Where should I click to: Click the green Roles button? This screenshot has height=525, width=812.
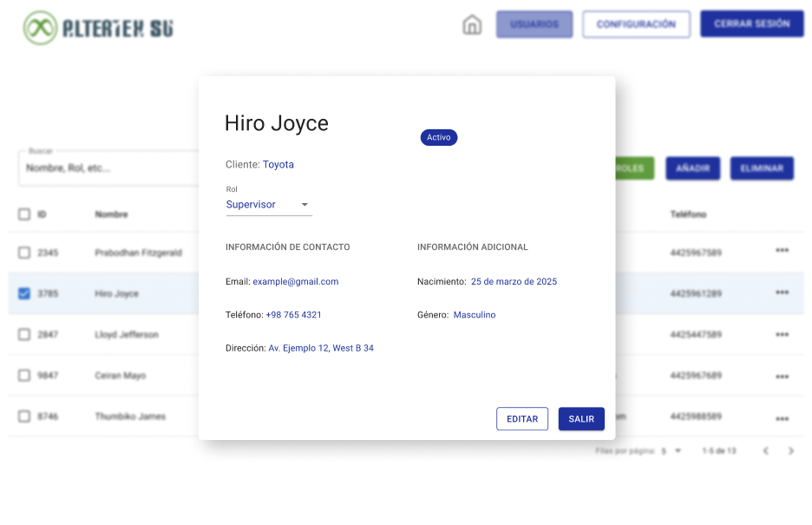tap(634, 168)
